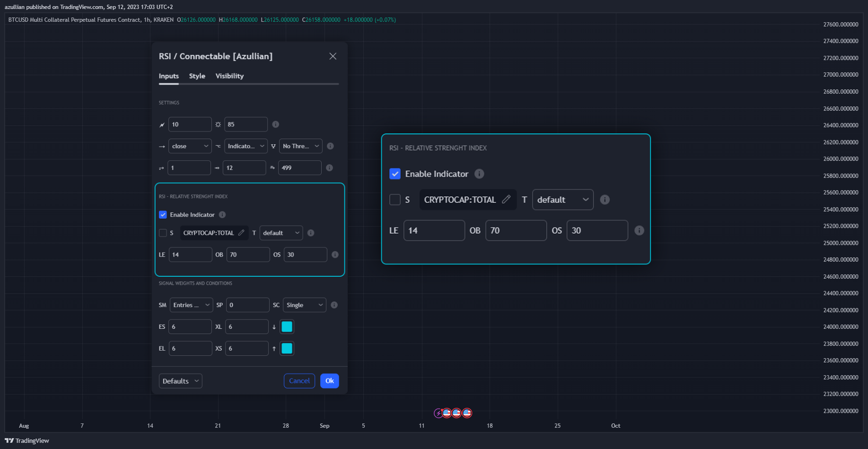Click the ES input field
This screenshot has height=449, width=868.
coord(190,327)
